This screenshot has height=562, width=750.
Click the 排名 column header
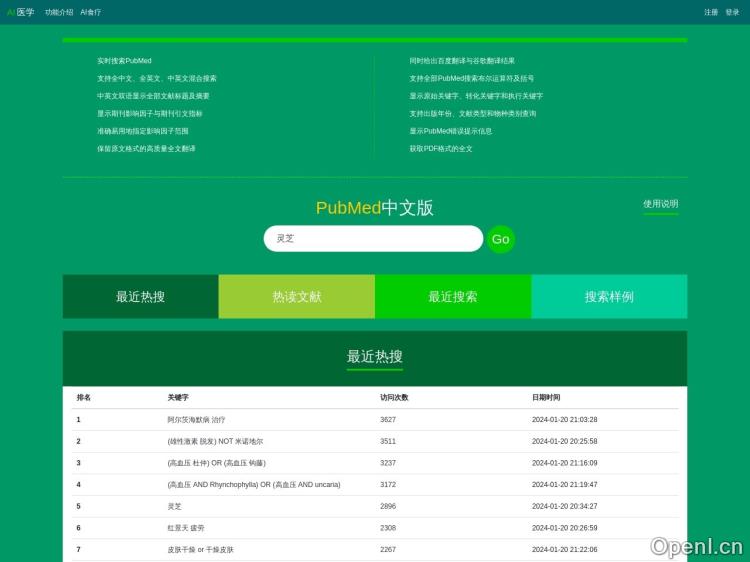coord(84,397)
